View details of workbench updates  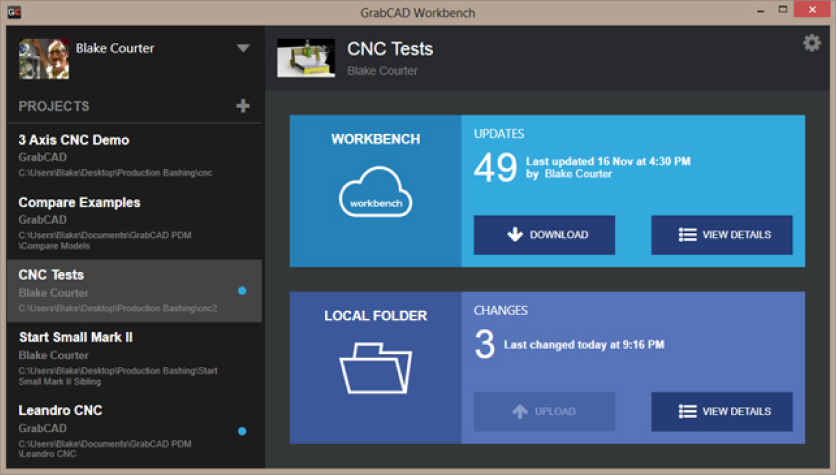(x=722, y=235)
